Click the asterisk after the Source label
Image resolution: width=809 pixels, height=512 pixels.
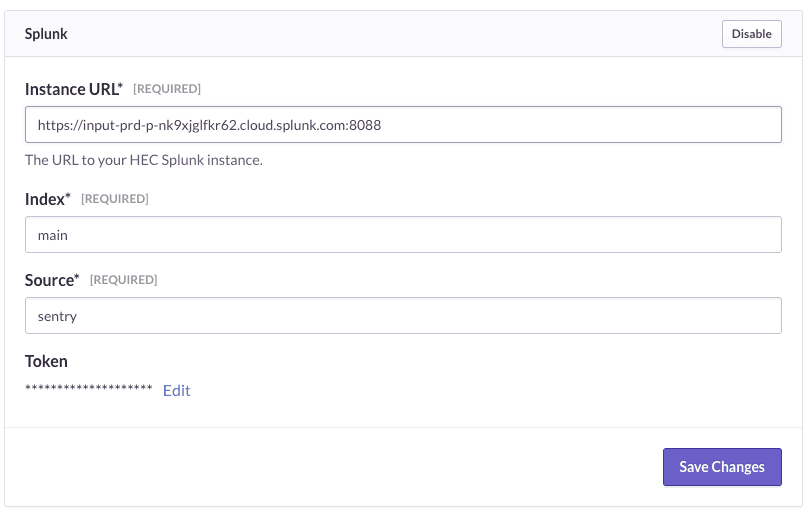[77, 278]
